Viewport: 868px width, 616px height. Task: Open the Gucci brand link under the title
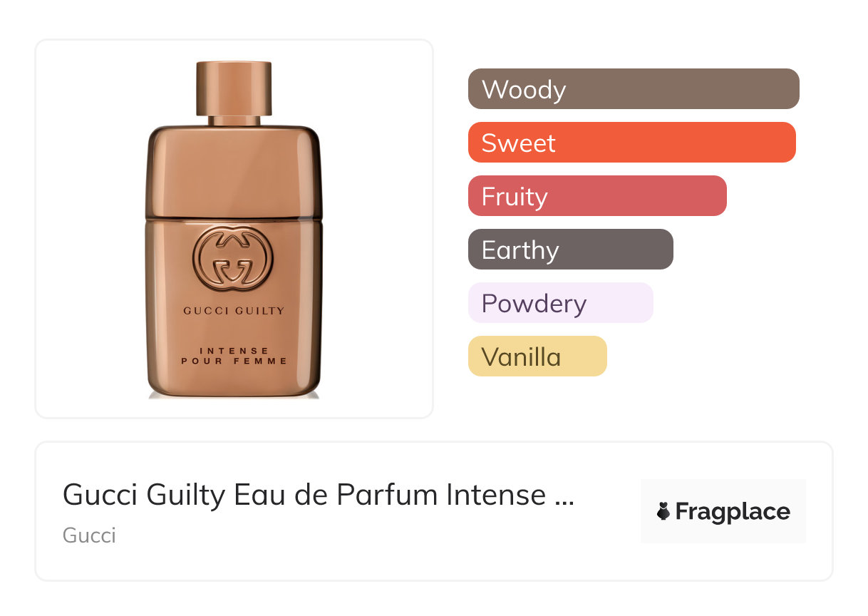point(89,535)
